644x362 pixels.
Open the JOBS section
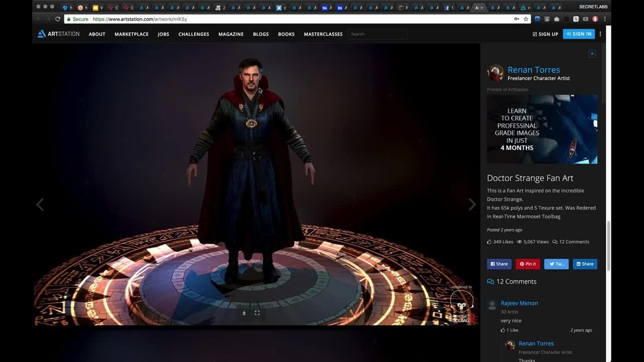coord(164,34)
